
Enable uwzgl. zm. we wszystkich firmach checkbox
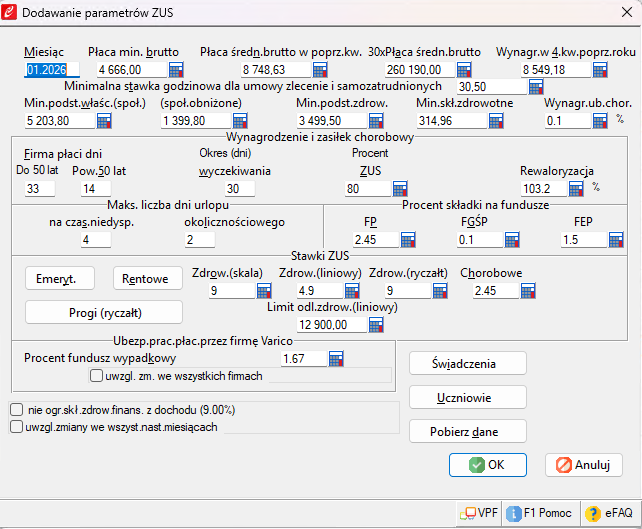click(97, 376)
